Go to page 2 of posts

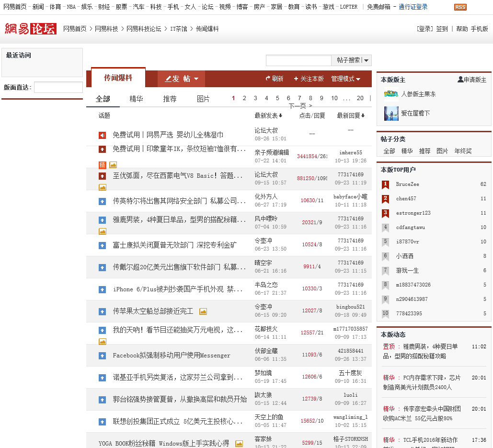[x=244, y=98]
